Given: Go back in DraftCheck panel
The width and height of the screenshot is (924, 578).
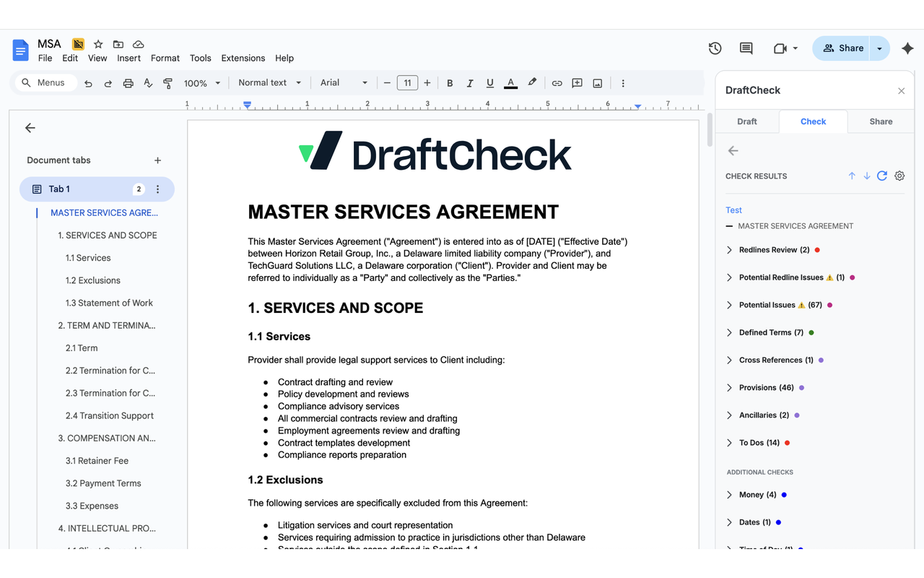Looking at the screenshot, I should tap(733, 151).
